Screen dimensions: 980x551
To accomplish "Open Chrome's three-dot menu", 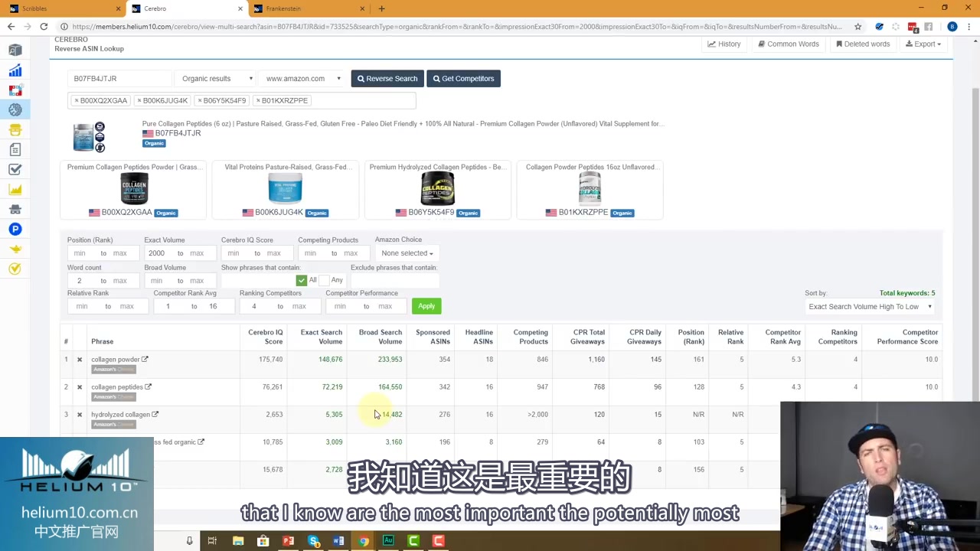I will (969, 27).
